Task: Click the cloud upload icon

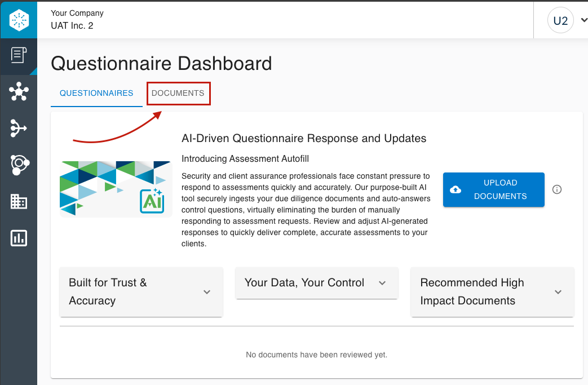Action: pos(456,190)
